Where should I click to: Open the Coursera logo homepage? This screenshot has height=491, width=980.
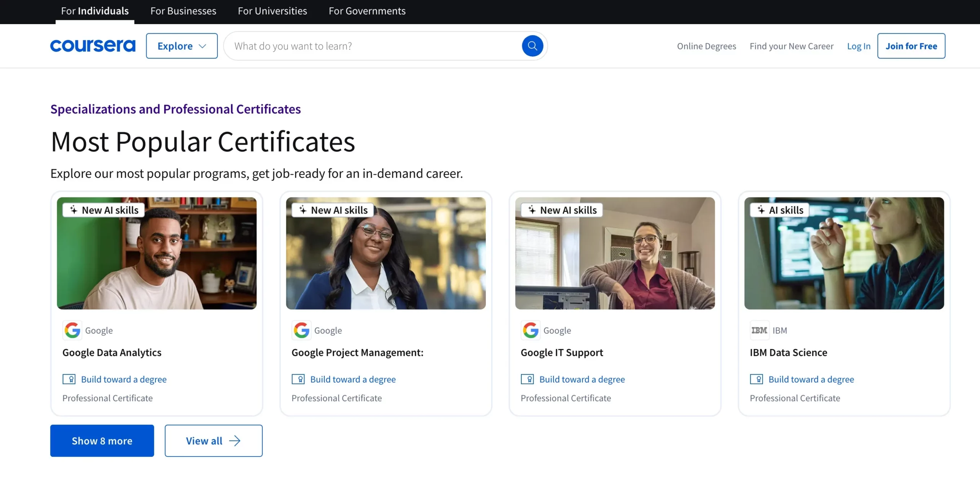pyautogui.click(x=93, y=46)
